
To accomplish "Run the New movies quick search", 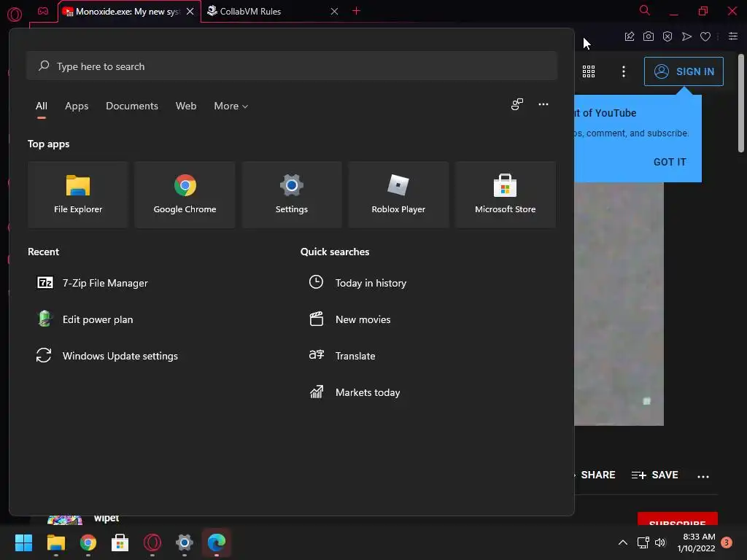I will (350, 319).
